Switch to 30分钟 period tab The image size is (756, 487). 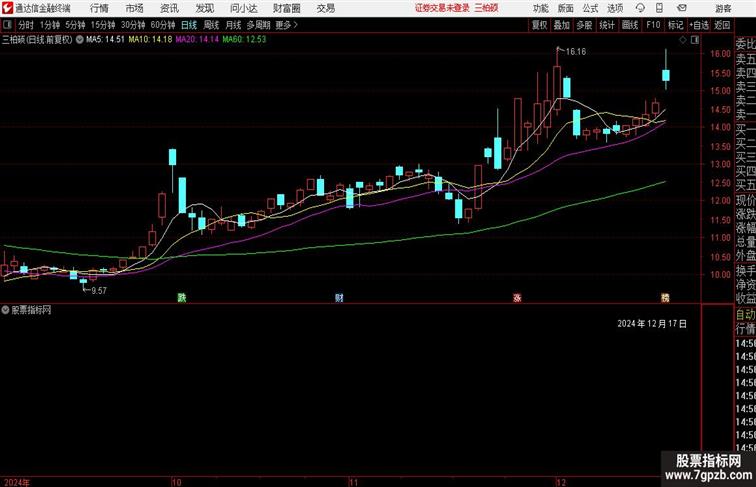coord(133,25)
